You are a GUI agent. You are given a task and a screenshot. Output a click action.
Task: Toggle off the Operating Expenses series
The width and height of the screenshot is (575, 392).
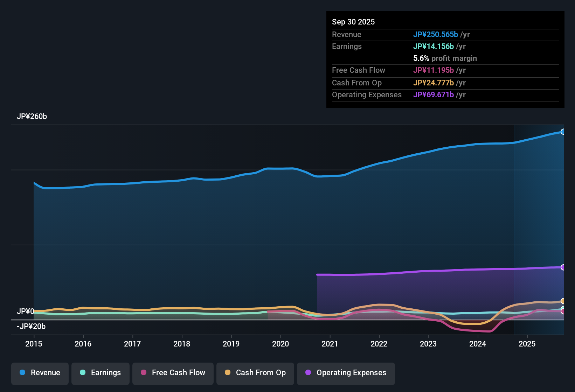click(346, 373)
